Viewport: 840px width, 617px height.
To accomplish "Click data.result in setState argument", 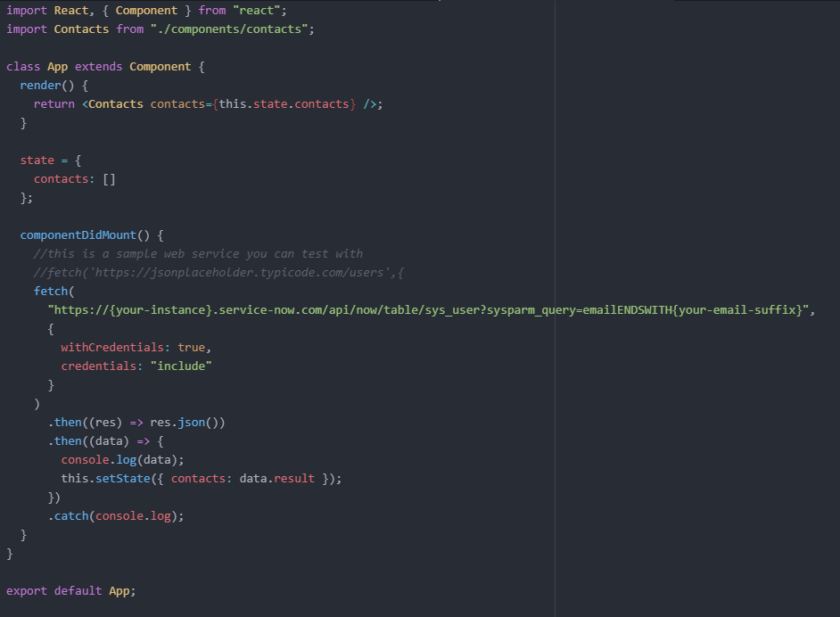I will click(x=277, y=479).
